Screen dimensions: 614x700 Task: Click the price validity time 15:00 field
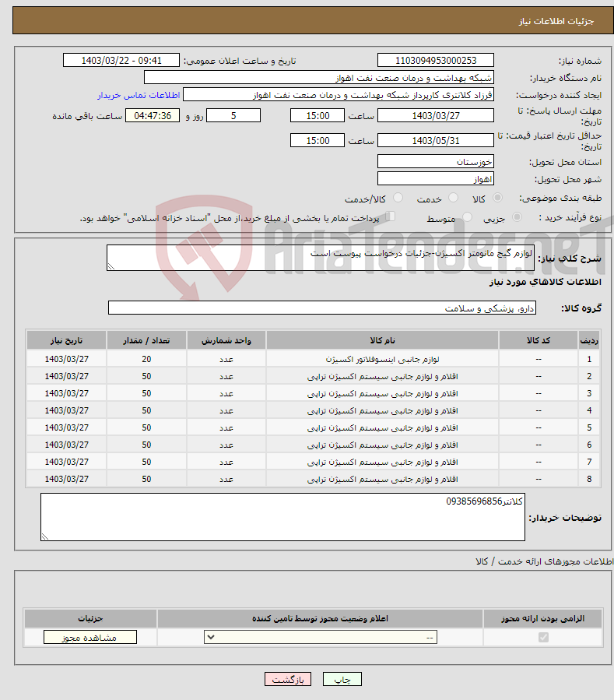tap(318, 141)
